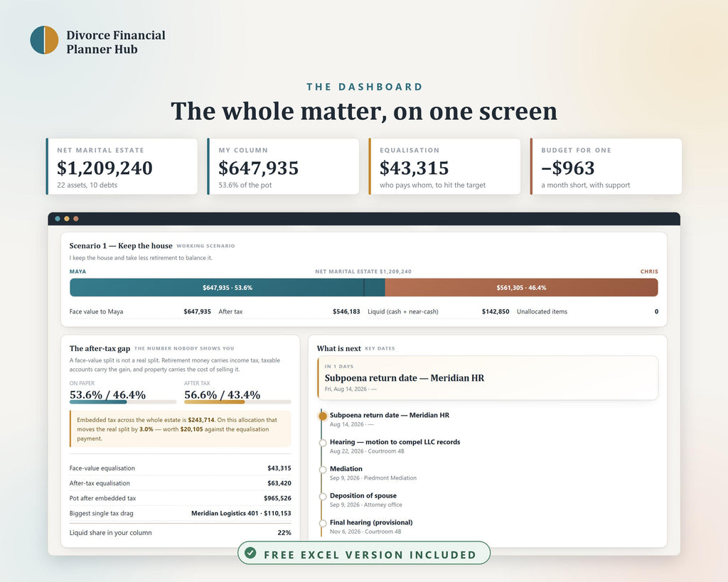Click the Unallocated items label
This screenshot has width=728, height=582.
coord(542,311)
